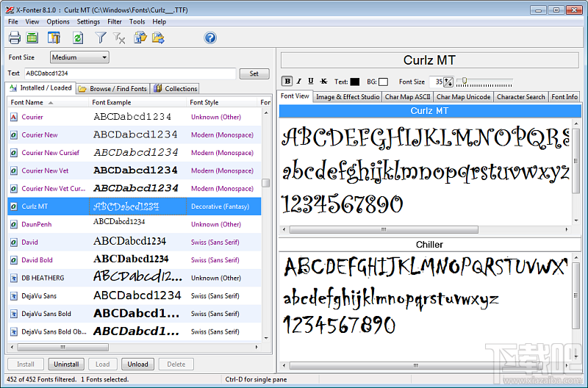
Task: Click the Curlz MT font name field
Action: pos(430,60)
